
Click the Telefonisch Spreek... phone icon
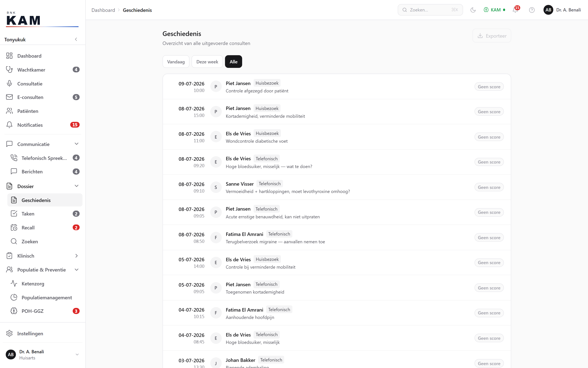tap(14, 158)
